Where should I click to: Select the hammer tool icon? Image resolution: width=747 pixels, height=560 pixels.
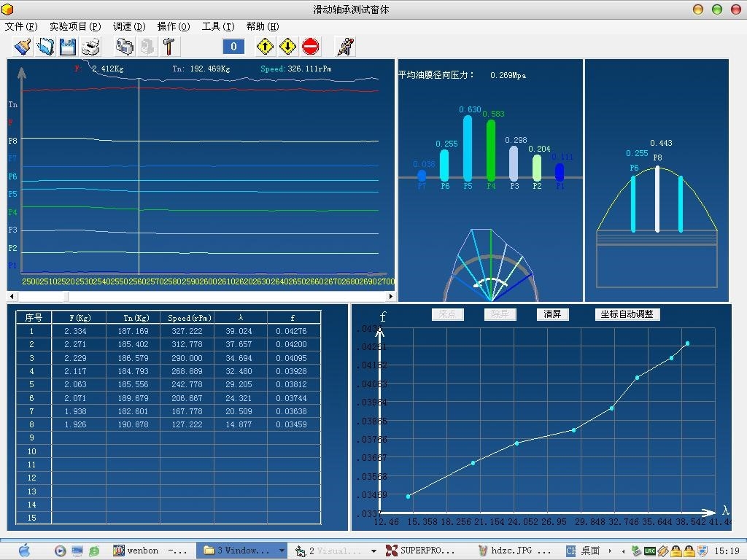[x=169, y=47]
